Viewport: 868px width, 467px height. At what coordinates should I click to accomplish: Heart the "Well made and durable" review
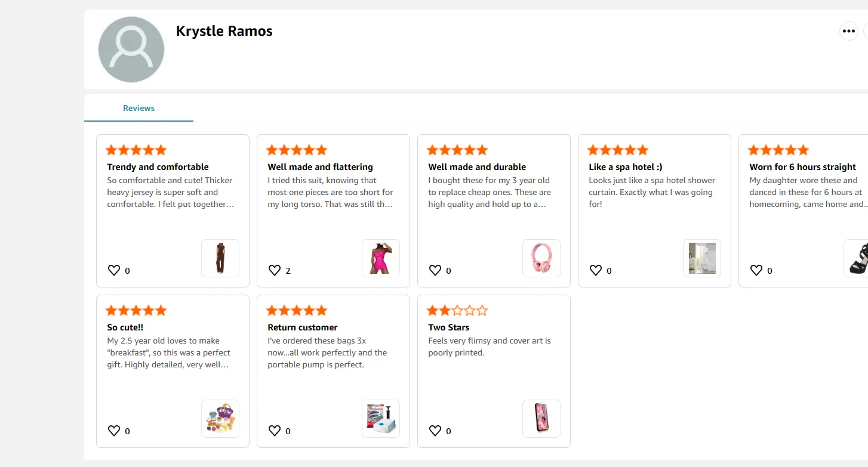[435, 270]
